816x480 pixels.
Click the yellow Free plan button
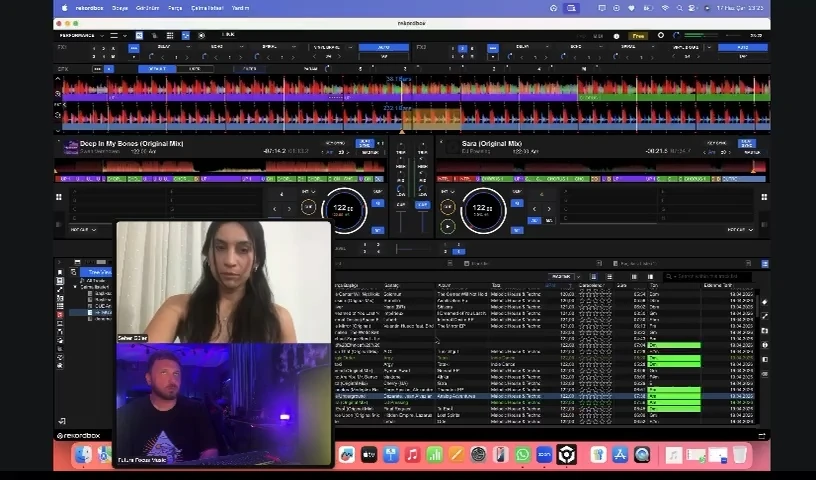[638, 36]
